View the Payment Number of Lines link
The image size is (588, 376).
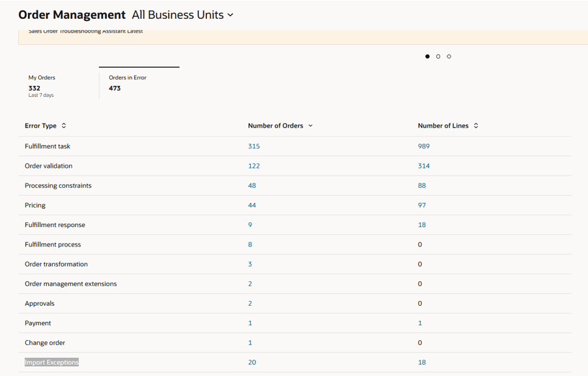pyautogui.click(x=420, y=323)
